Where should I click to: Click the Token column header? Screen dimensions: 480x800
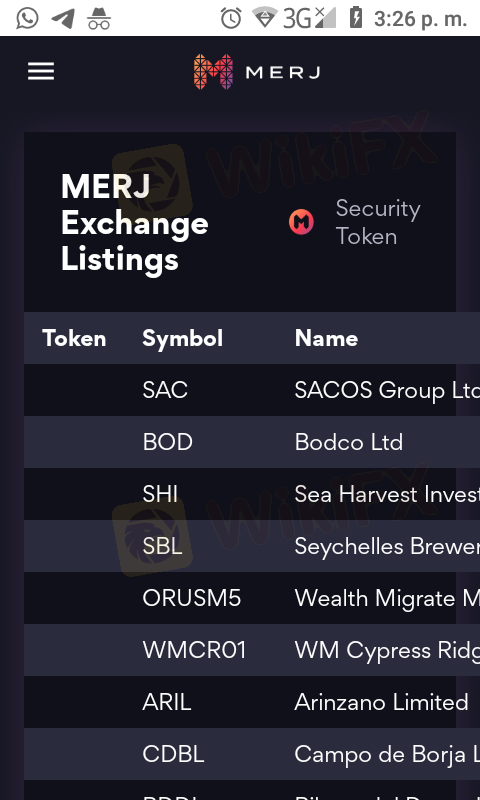click(74, 338)
